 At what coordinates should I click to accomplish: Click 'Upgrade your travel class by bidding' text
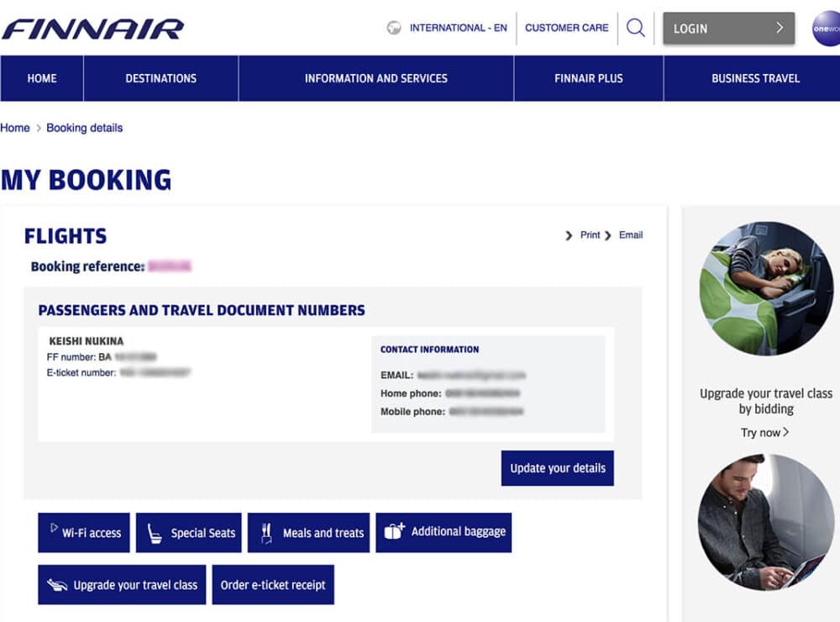click(x=766, y=401)
